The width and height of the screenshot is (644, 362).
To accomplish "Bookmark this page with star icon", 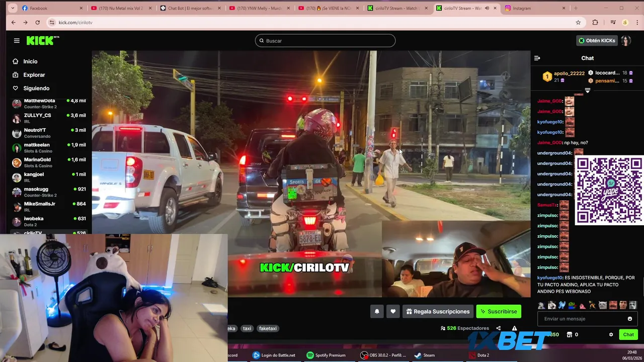I will pyautogui.click(x=578, y=22).
